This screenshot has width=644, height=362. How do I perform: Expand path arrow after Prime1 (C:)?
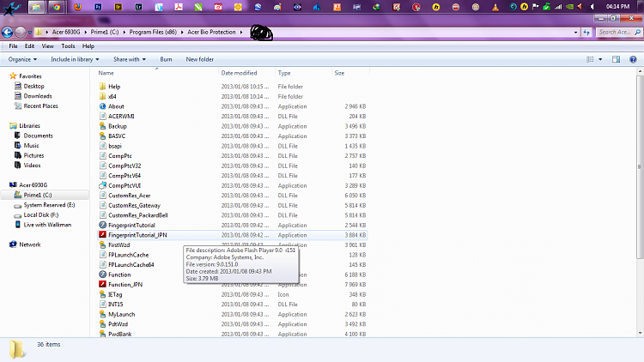click(x=124, y=32)
